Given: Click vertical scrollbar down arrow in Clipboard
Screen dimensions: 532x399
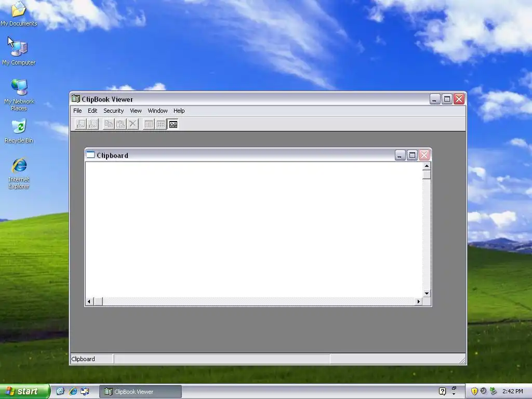Looking at the screenshot, I should coord(427,293).
